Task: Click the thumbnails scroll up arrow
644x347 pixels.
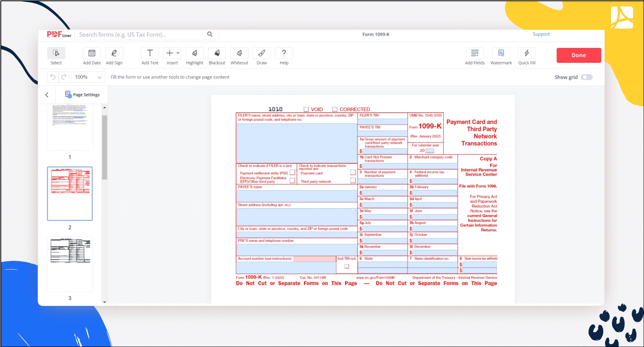Action: 105,107
